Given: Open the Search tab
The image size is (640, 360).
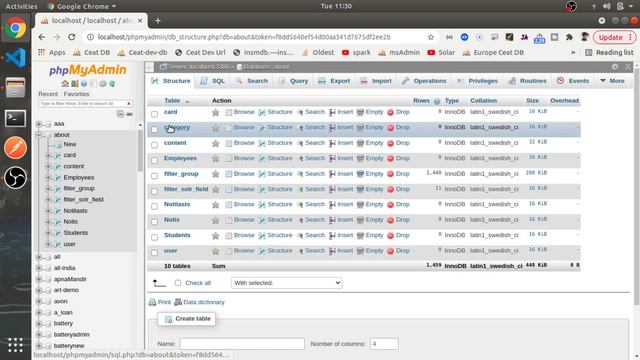Looking at the screenshot, I should tap(252, 81).
